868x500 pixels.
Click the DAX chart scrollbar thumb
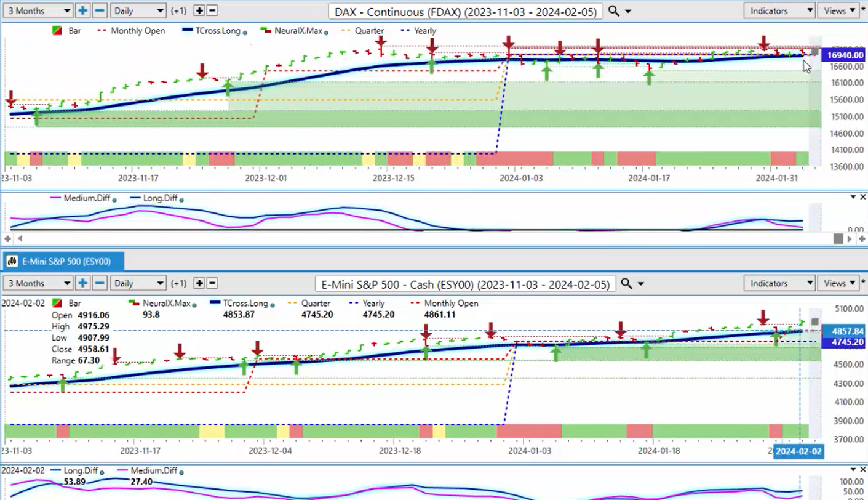838,238
